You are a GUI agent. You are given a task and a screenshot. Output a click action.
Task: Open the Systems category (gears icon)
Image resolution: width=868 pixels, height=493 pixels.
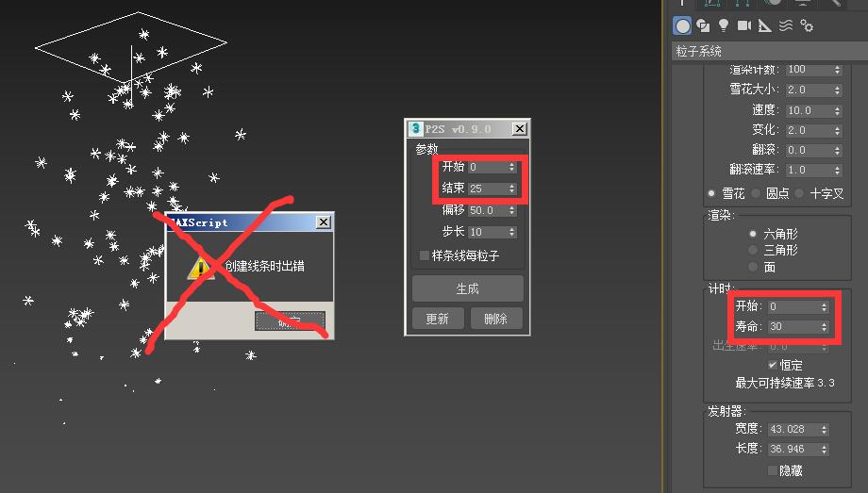807,26
